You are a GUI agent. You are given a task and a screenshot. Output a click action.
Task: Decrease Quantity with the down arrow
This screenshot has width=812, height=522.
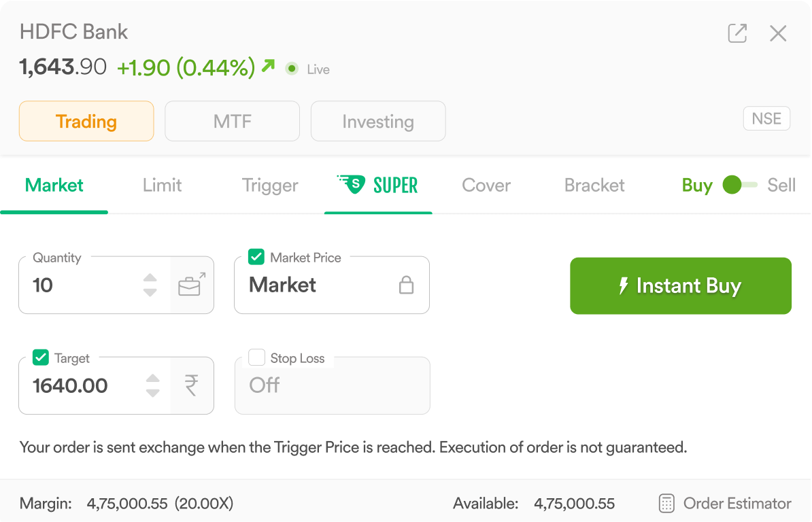tap(150, 292)
